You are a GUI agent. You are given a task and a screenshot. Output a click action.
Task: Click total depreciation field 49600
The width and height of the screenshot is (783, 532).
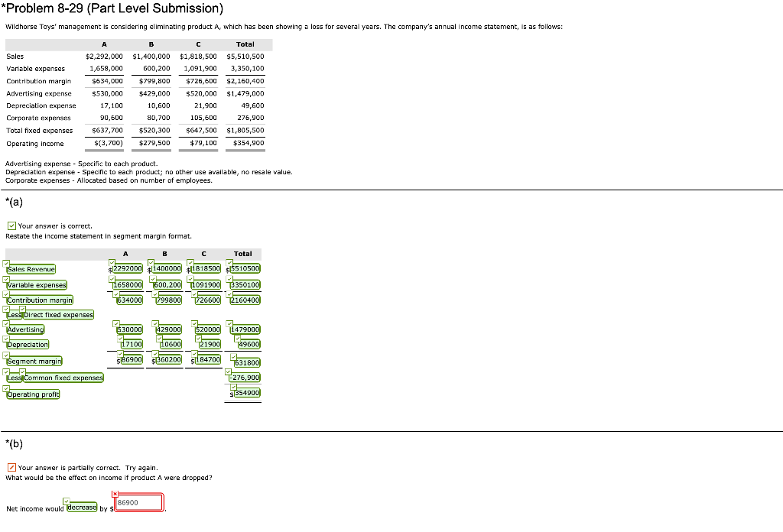tap(249, 345)
